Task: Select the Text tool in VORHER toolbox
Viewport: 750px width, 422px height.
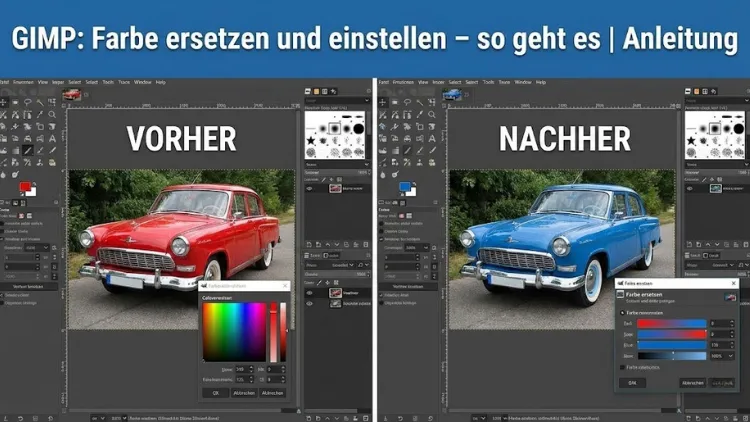Action: pyautogui.click(x=52, y=139)
